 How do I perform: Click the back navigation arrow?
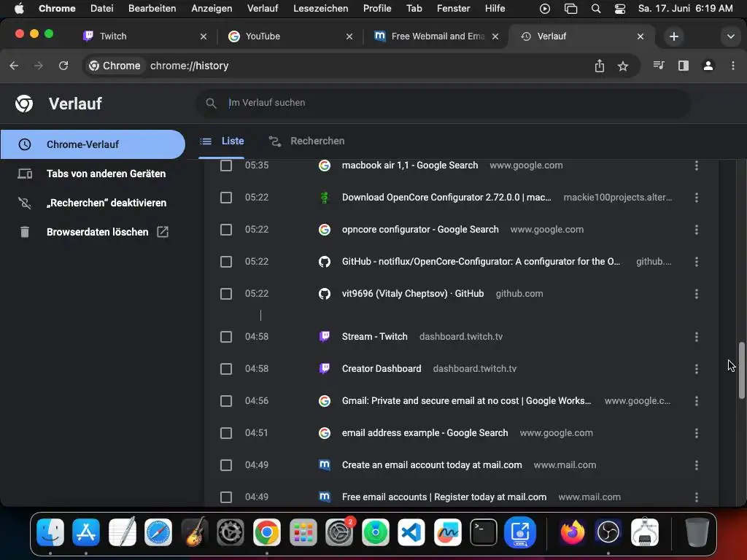tap(14, 66)
